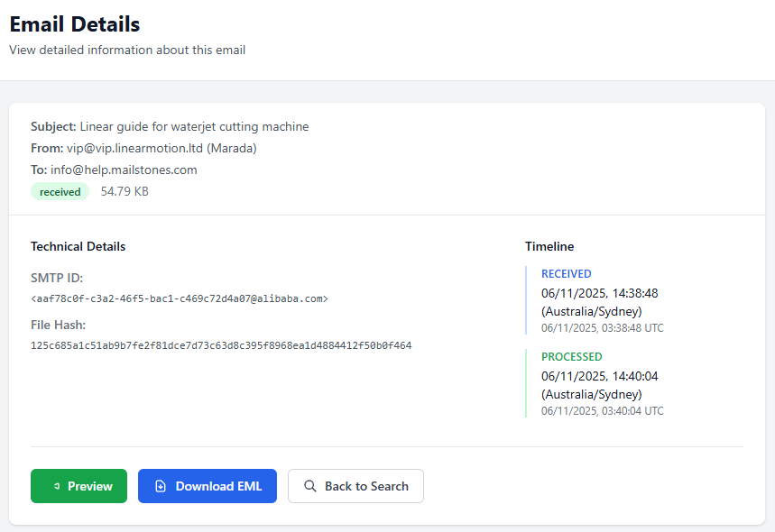Download the EML file
The image size is (775, 532).
tap(207, 486)
